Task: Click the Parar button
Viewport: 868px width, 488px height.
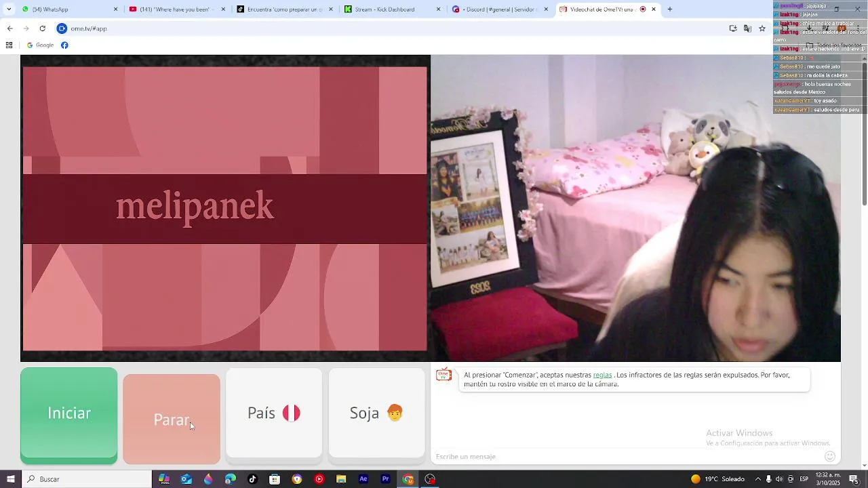Action: (x=172, y=419)
